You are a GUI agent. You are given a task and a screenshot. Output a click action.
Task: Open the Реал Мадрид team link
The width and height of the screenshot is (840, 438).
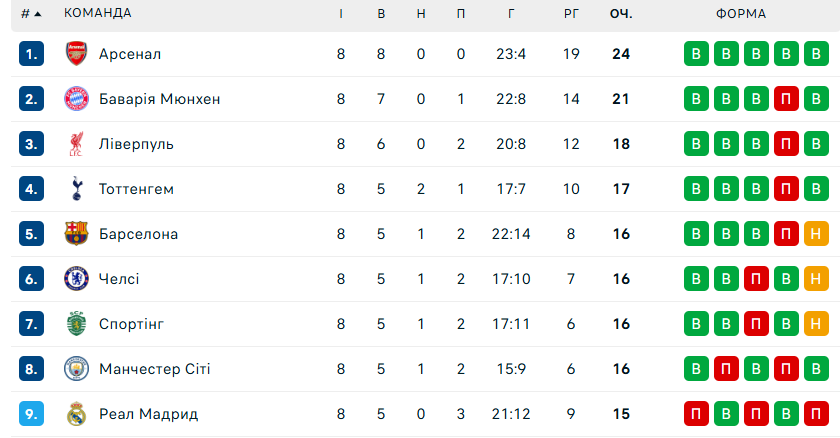[148, 414]
